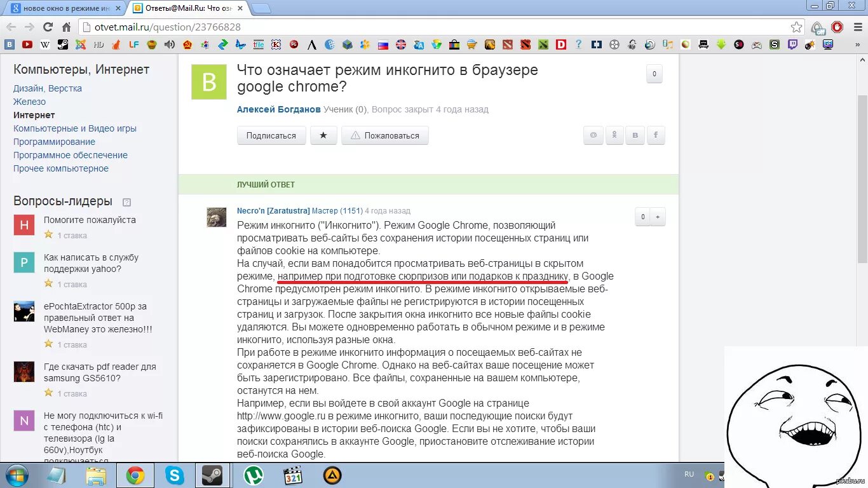Open the LF bookmark
868x488 pixels.
click(x=134, y=44)
